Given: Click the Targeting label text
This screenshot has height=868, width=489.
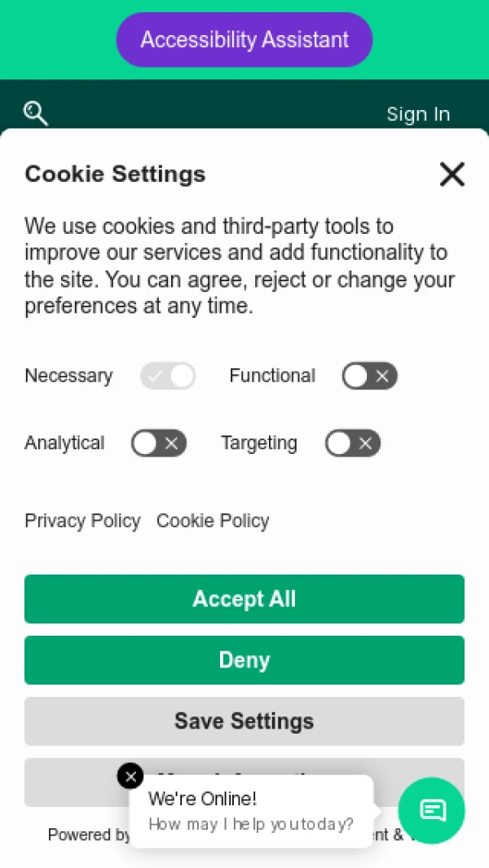Looking at the screenshot, I should click(x=259, y=443).
